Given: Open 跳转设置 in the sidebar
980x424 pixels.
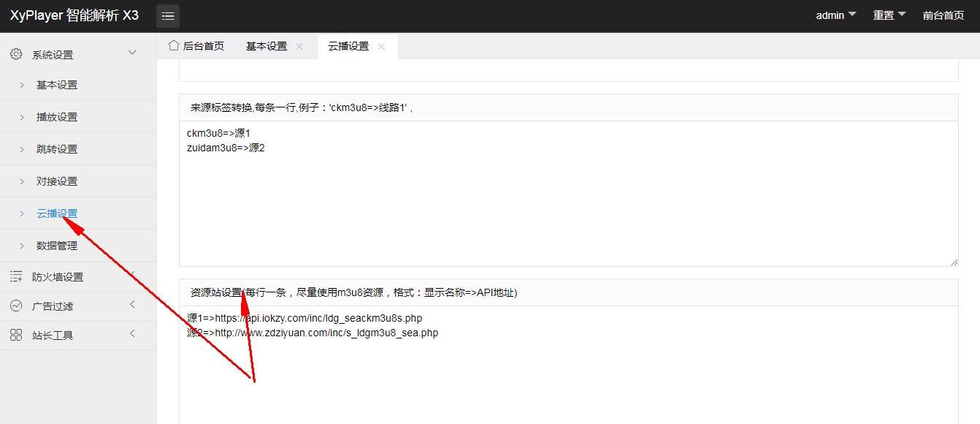Looking at the screenshot, I should coord(57,149).
